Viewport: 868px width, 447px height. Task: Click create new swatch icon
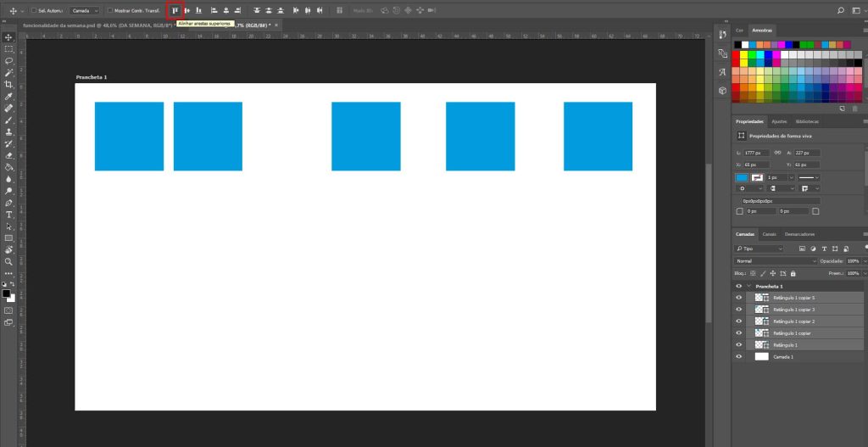[842, 109]
